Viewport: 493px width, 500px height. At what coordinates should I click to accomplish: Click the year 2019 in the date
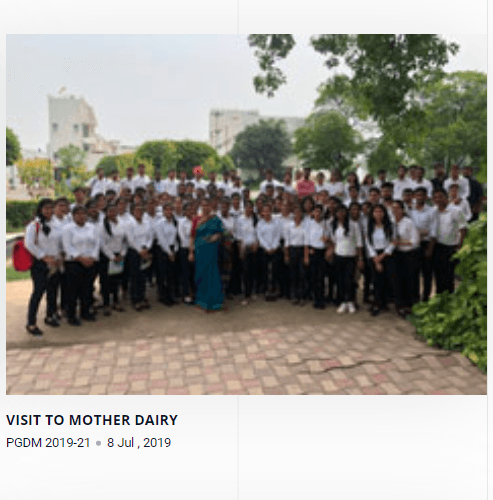pos(157,443)
